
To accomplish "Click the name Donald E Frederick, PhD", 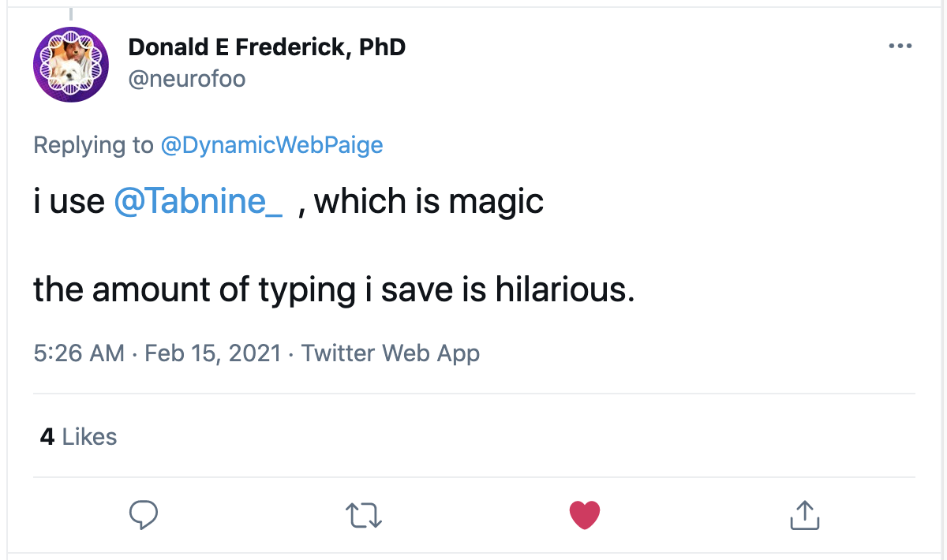I will [x=267, y=46].
